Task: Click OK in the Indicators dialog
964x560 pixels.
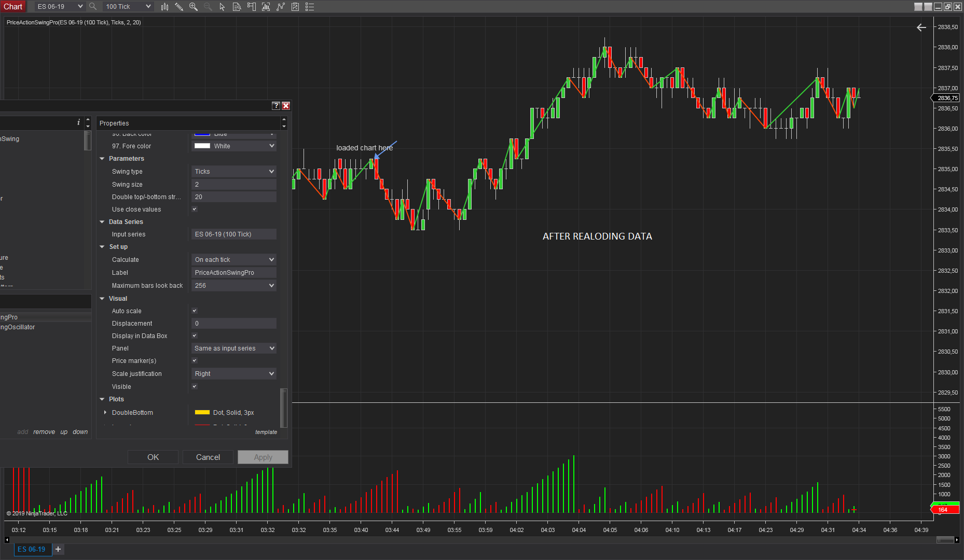Action: [x=153, y=457]
